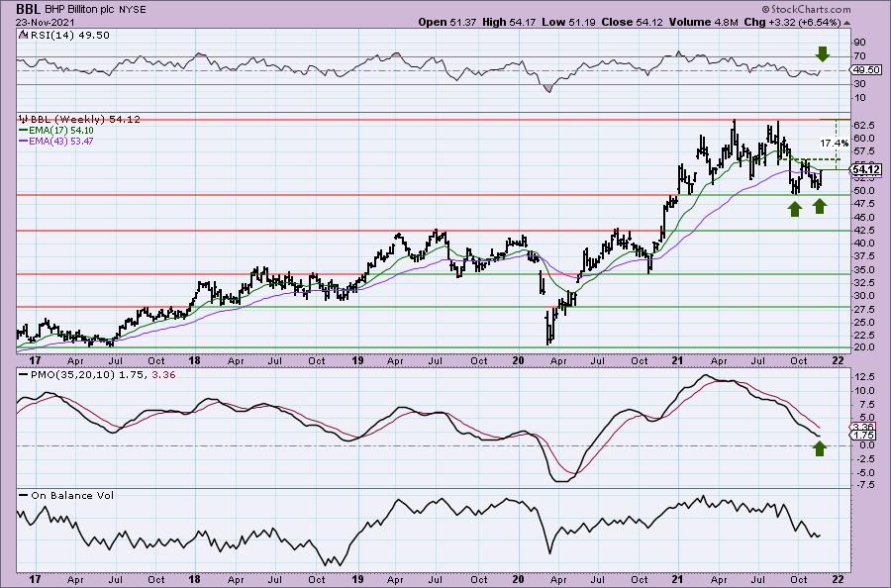Click the purple EMA(43) legend line swatch

24,141
